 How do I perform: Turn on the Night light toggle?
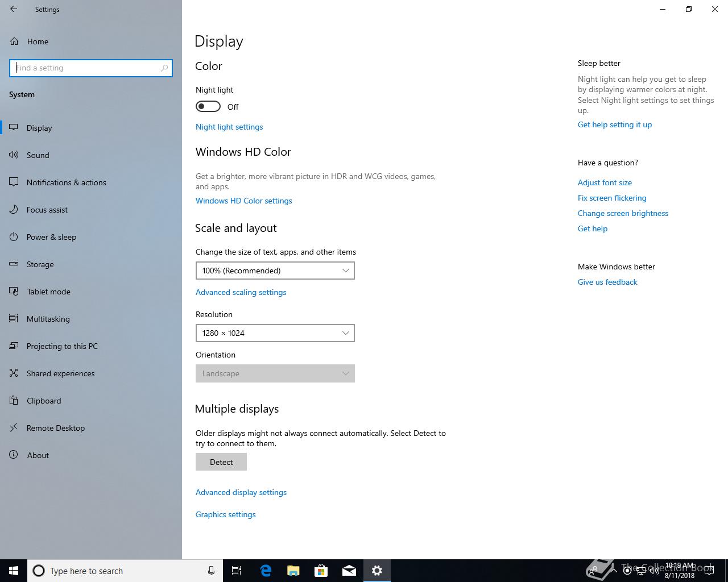208,106
